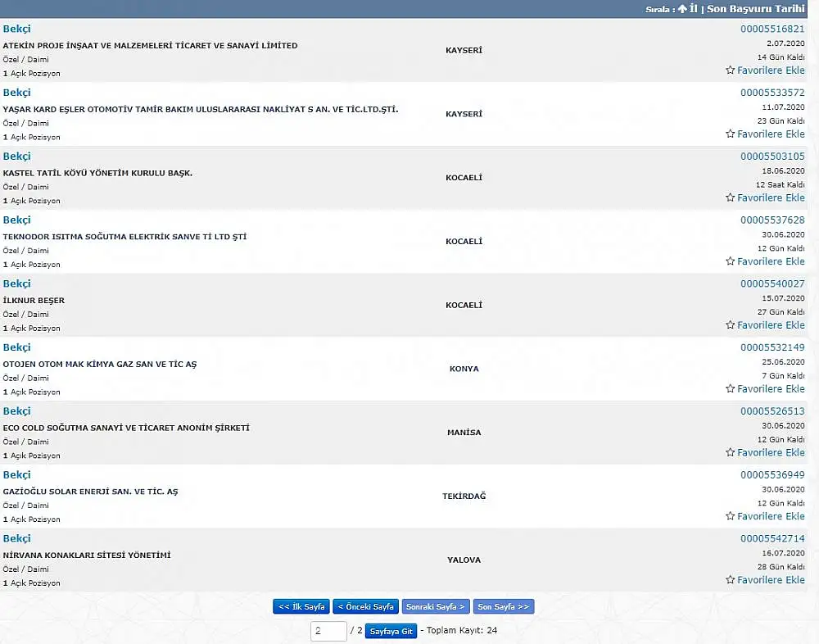Add listing 00005526513 via Favorilere Ekle text

click(x=771, y=452)
